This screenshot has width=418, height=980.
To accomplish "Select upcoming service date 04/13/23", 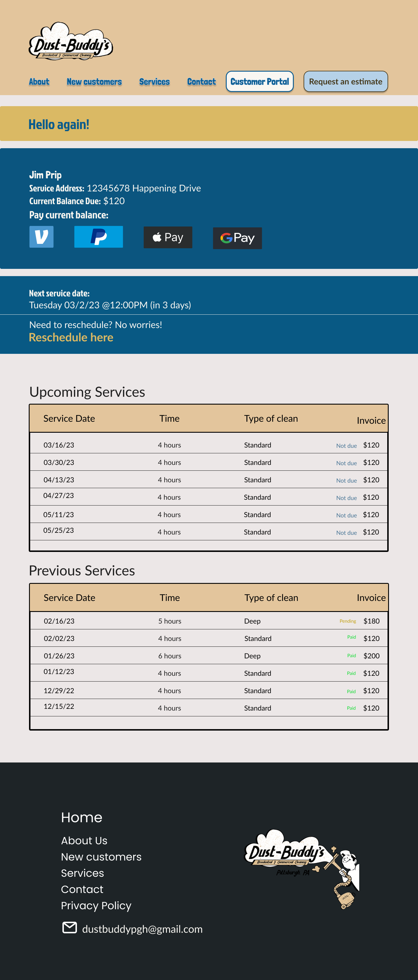I will click(59, 480).
